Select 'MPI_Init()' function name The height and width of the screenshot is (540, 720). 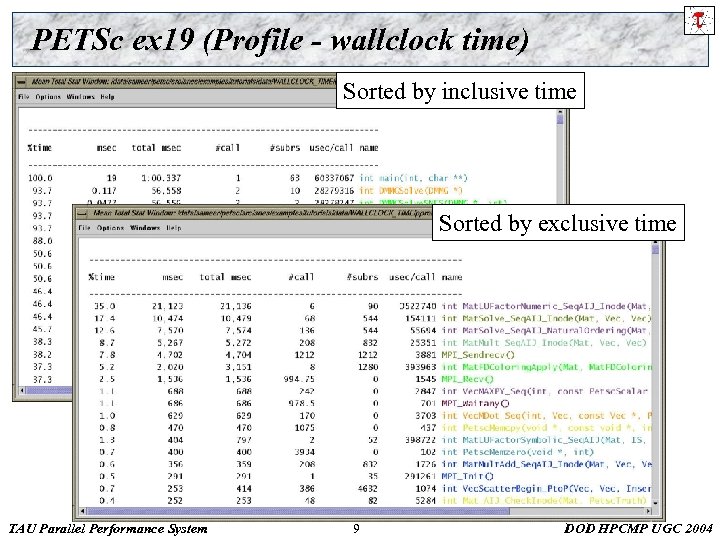(x=467, y=476)
